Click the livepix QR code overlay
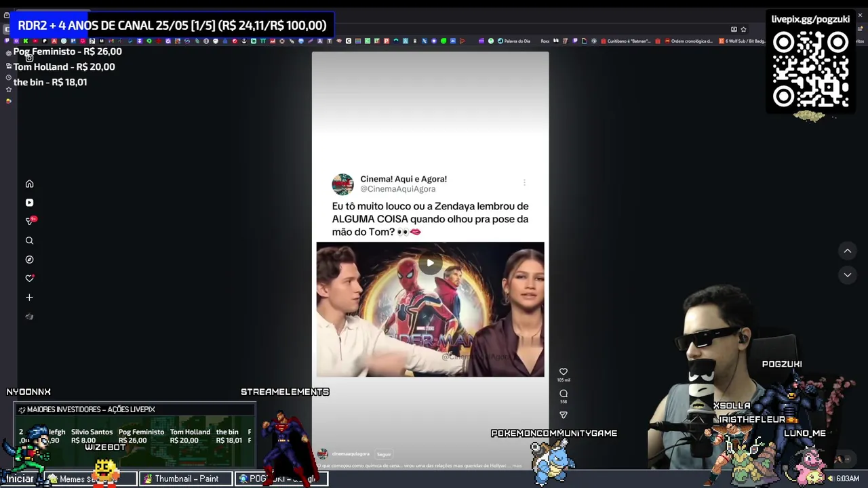Screen dimensions: 868x488 810,70
